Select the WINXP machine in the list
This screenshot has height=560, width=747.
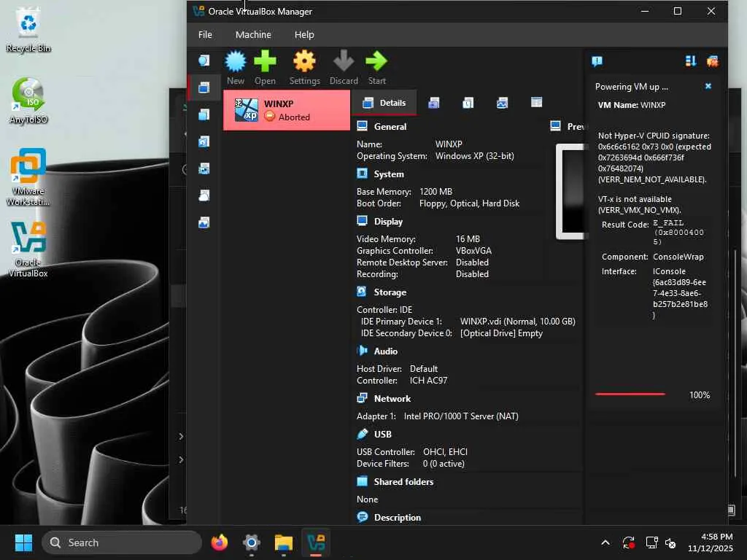coord(287,111)
